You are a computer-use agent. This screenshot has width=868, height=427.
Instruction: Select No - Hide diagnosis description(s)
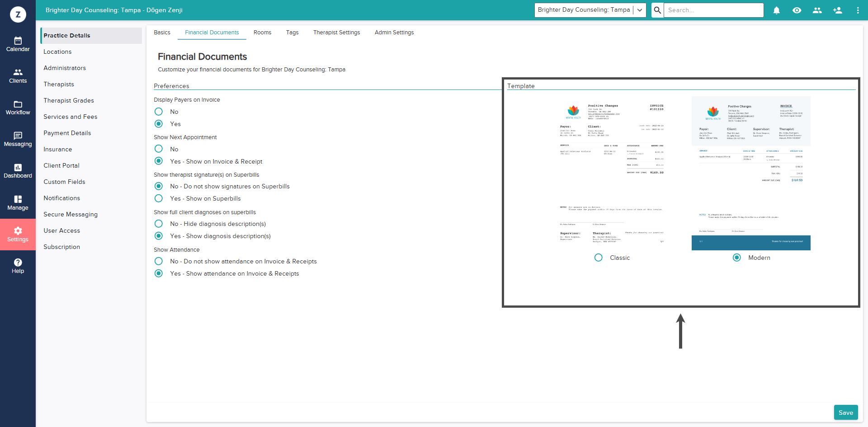pyautogui.click(x=159, y=224)
